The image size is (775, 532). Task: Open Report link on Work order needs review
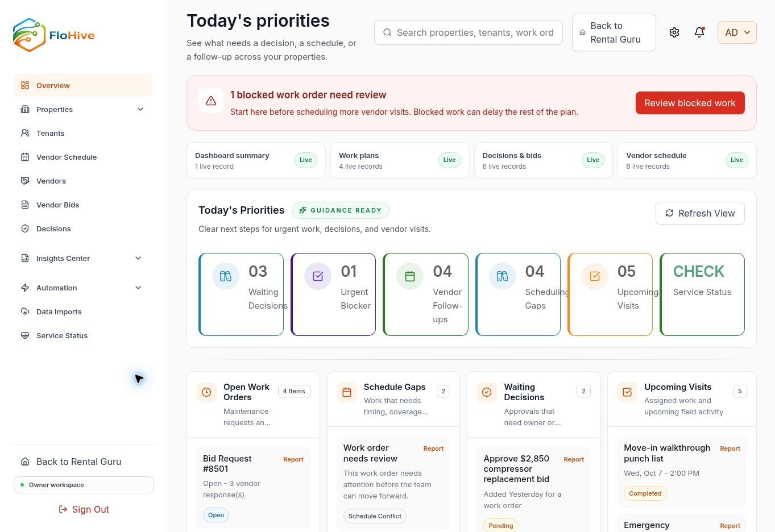[433, 448]
